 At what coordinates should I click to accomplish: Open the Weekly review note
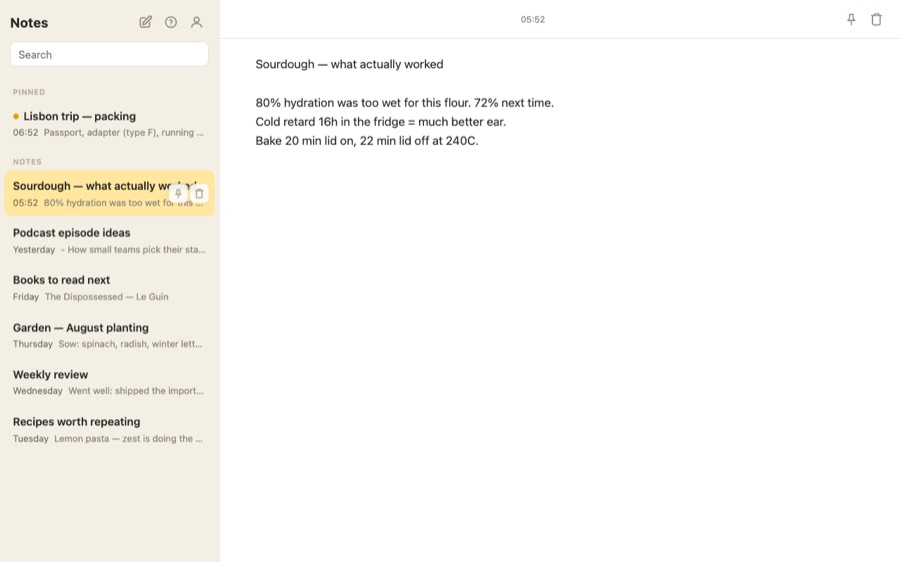(x=109, y=382)
